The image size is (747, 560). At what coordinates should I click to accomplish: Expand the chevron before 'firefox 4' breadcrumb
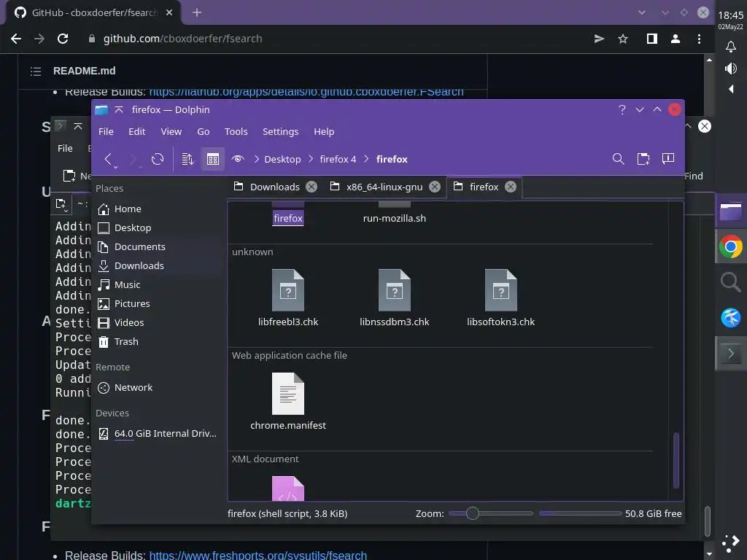pos(311,159)
